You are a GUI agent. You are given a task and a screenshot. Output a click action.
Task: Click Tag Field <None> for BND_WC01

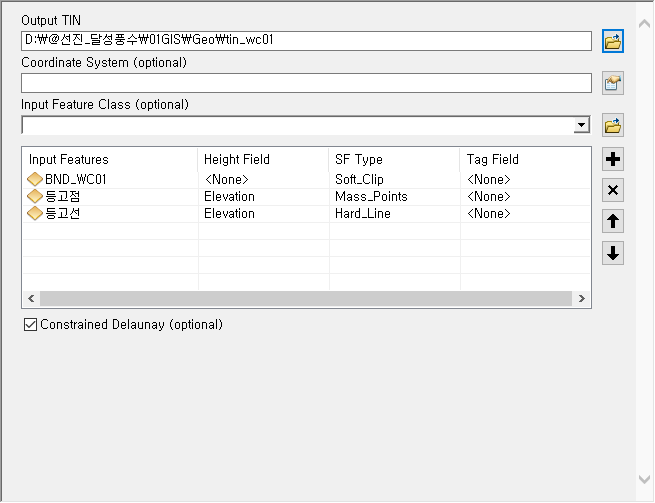488,180
